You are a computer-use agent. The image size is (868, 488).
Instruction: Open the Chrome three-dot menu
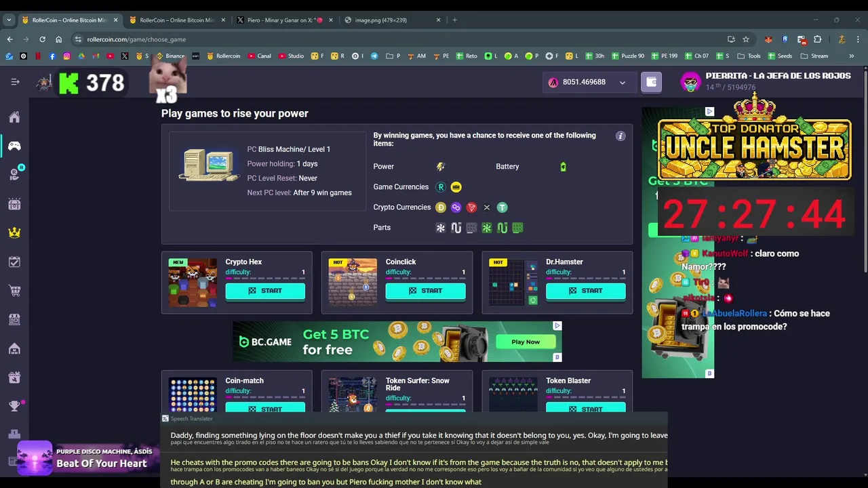858,39
